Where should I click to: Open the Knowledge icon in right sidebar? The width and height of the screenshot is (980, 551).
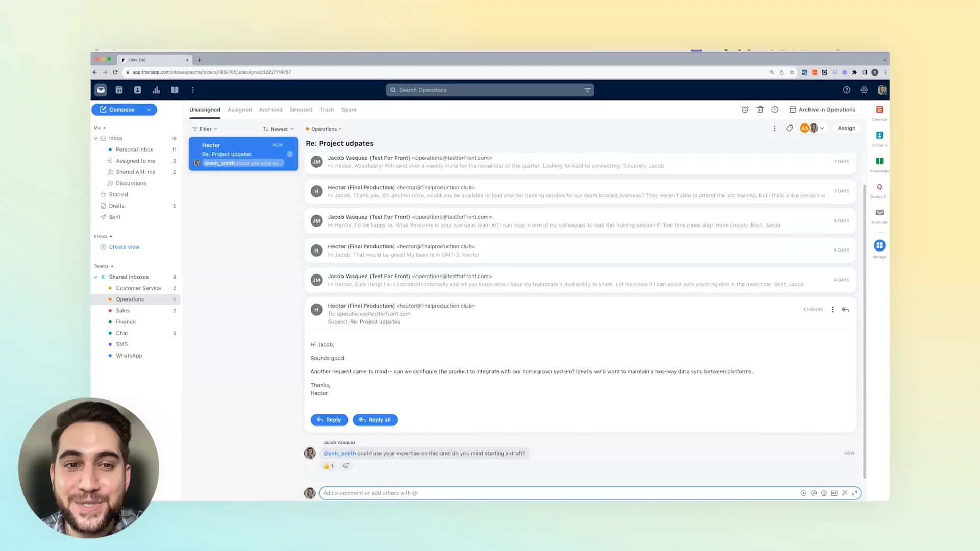pyautogui.click(x=879, y=162)
